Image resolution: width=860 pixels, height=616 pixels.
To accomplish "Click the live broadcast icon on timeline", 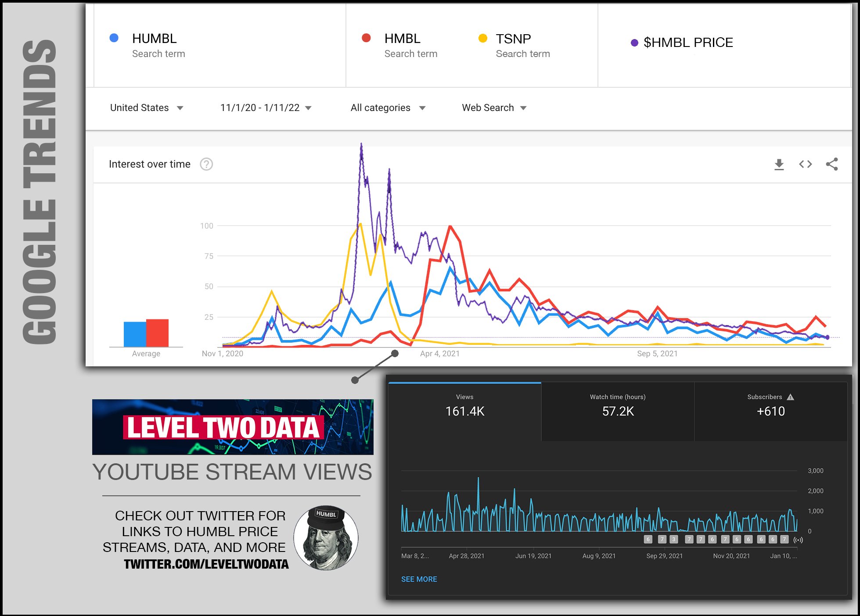I will pyautogui.click(x=798, y=540).
